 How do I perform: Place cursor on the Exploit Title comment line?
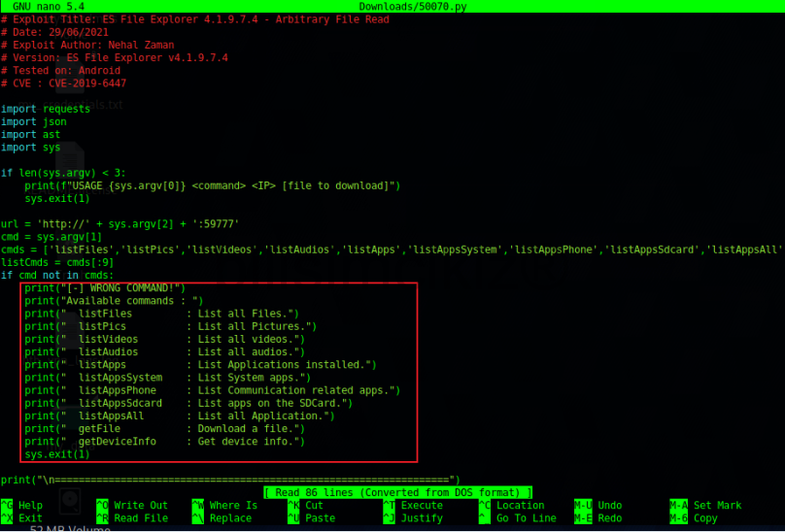tap(195, 19)
